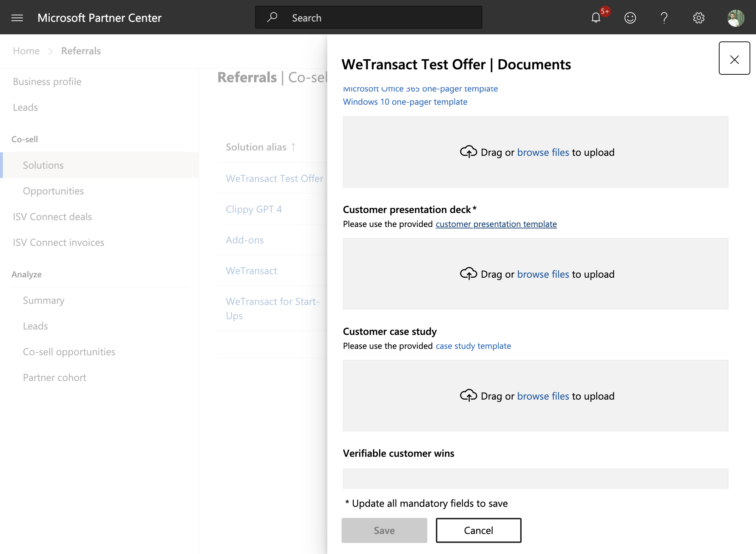
Task: Open the notifications bell
Action: (x=596, y=18)
